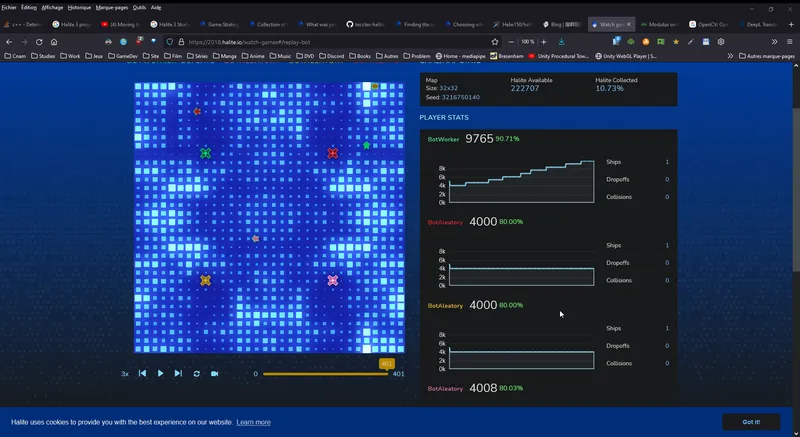Screen dimensions: 800x437
Task: Zoom in with the plus button
Action: tap(544, 42)
